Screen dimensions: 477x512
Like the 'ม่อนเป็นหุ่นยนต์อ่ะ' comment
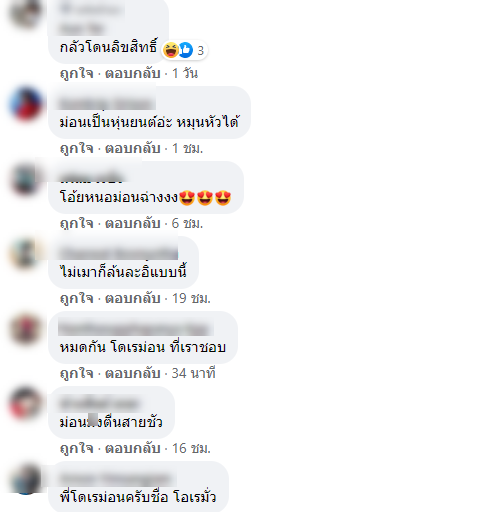pos(76,148)
